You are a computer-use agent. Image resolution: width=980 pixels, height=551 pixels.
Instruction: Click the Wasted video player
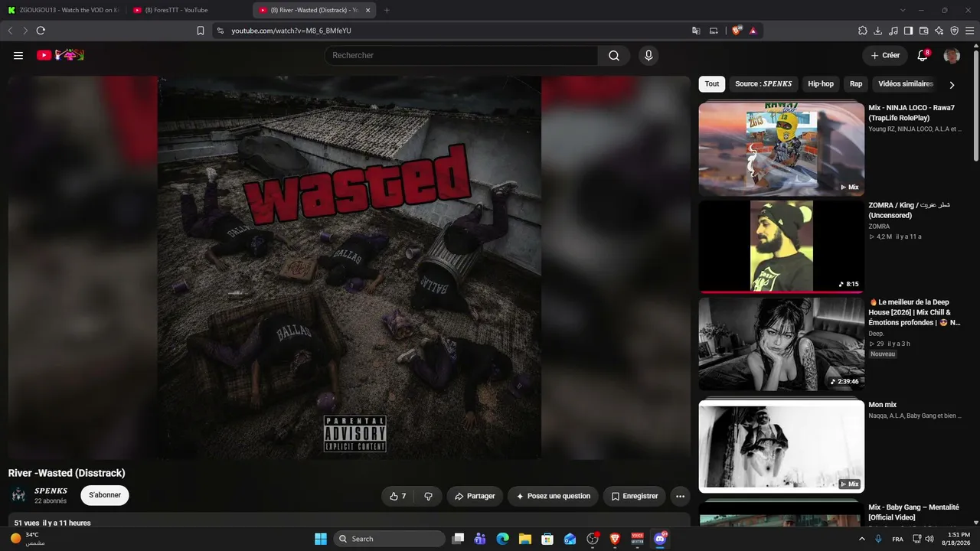tap(349, 268)
